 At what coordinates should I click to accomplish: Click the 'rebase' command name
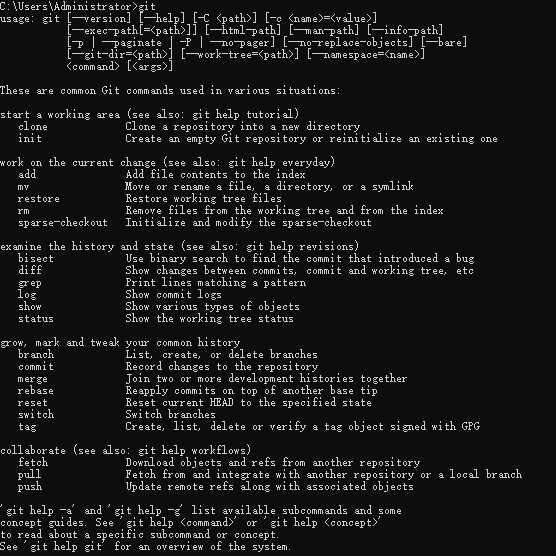click(36, 391)
